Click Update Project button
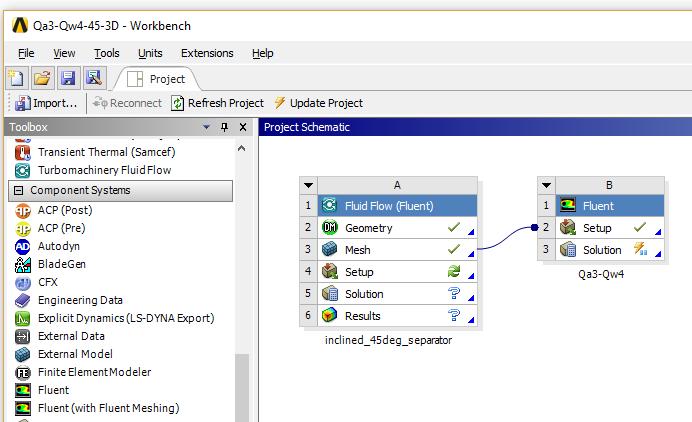Image resolution: width=692 pixels, height=422 pixels. [x=319, y=103]
